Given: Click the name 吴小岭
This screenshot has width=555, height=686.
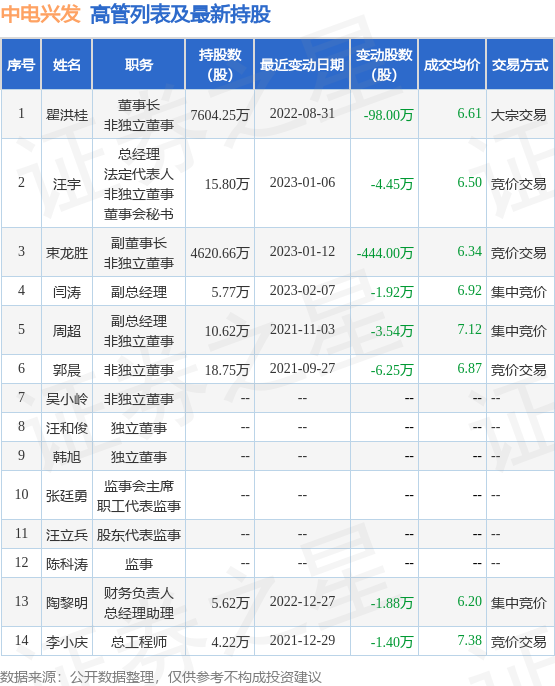Looking at the screenshot, I should point(67,399).
